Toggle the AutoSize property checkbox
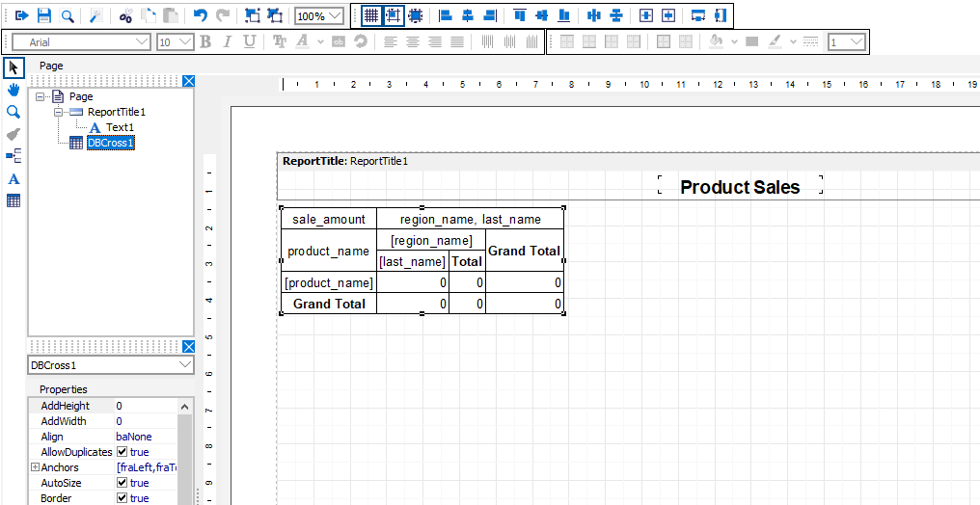Image resolution: width=980 pixels, height=505 pixels. [122, 483]
